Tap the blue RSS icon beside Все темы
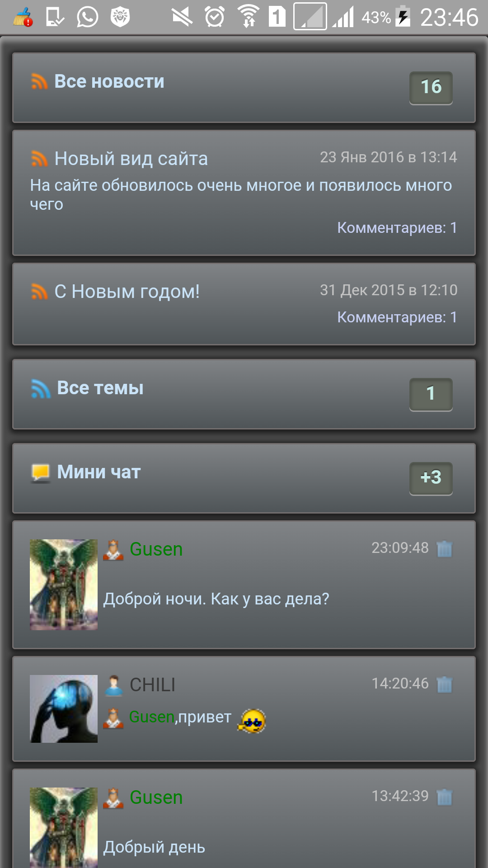This screenshot has width=488, height=868. 41,389
